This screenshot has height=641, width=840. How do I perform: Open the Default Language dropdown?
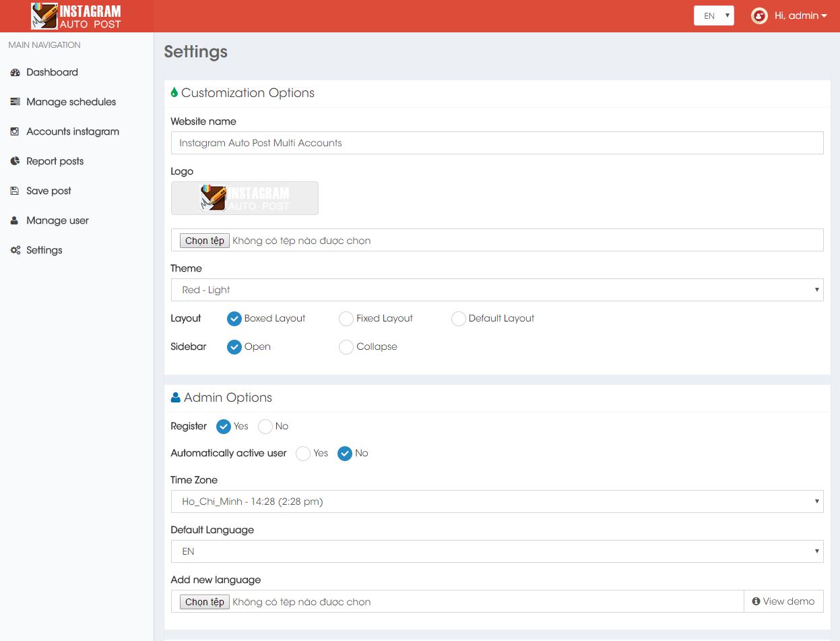coord(497,551)
